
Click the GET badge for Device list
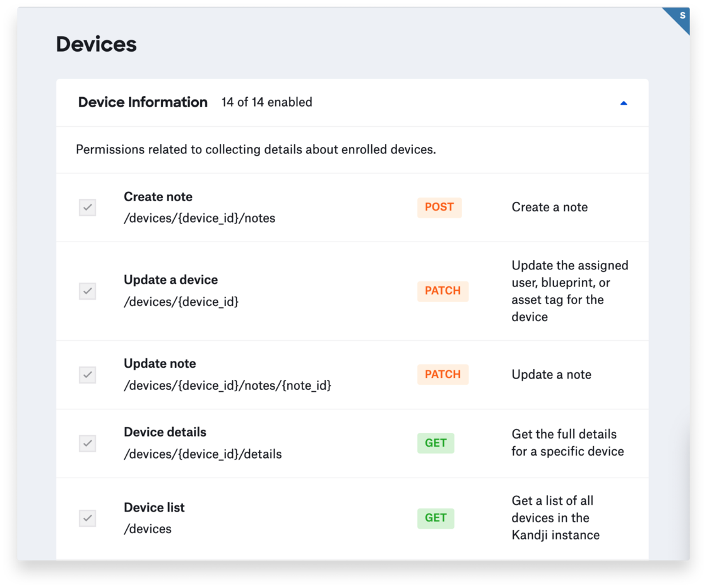click(x=436, y=518)
